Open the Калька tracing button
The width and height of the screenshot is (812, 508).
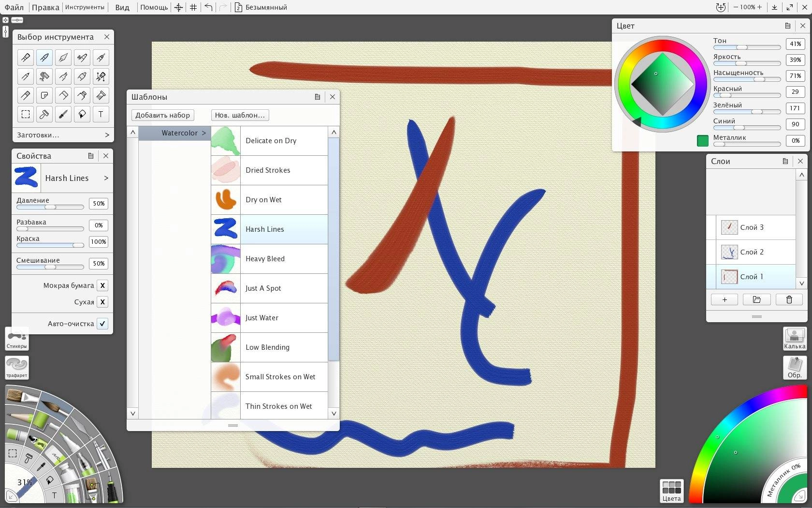click(795, 339)
